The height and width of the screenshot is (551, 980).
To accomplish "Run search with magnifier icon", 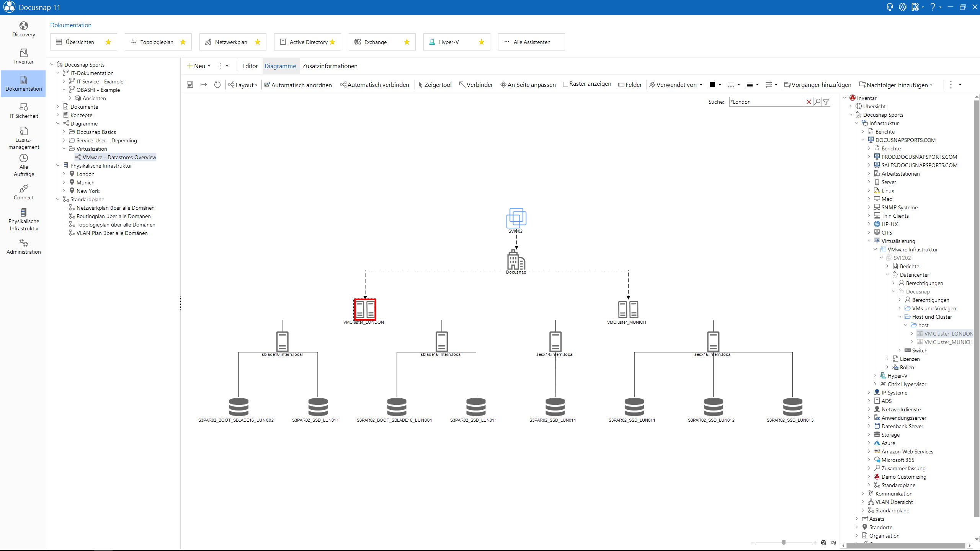I will (x=817, y=102).
